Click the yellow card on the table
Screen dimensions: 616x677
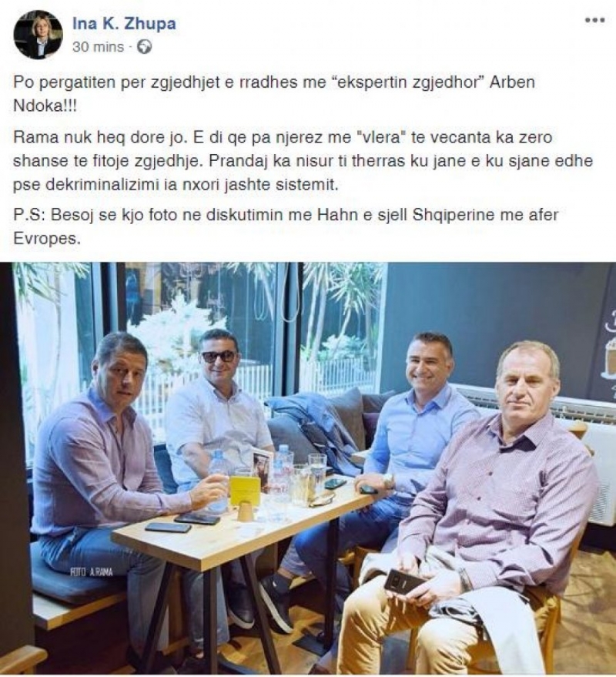pos(245,490)
